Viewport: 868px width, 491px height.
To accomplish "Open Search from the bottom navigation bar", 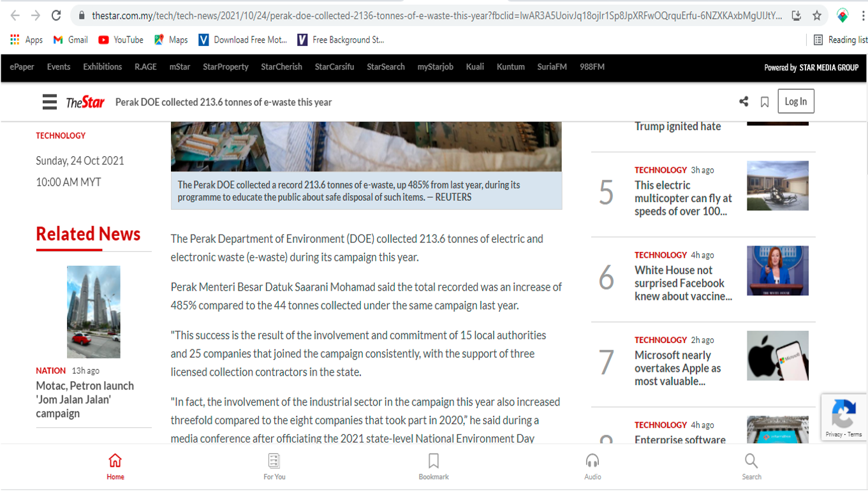I will tap(751, 467).
